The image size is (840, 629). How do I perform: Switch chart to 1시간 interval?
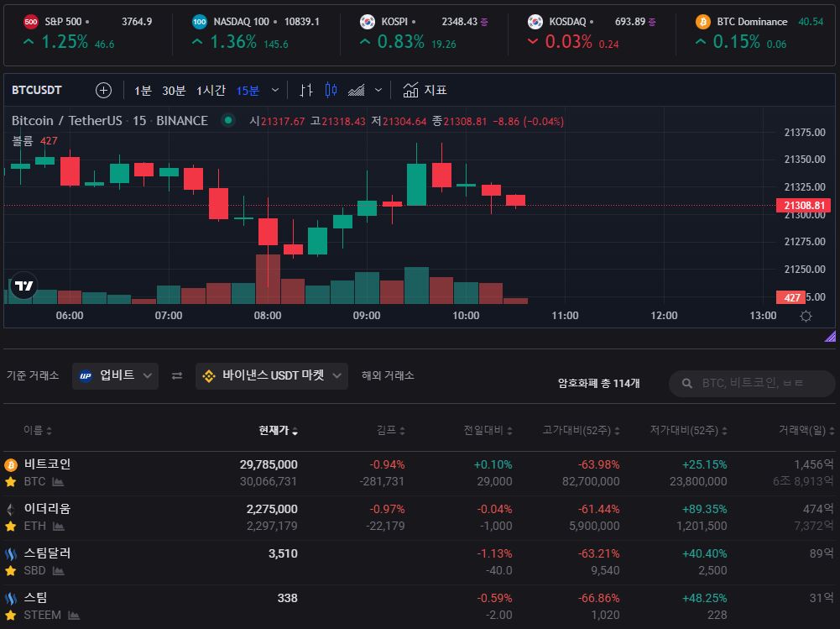click(211, 91)
